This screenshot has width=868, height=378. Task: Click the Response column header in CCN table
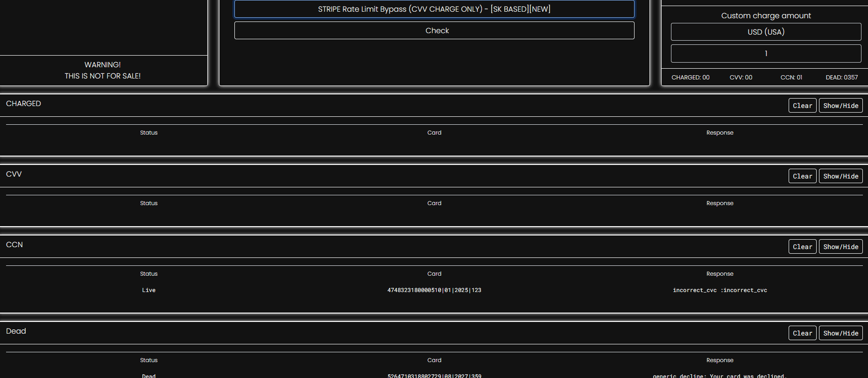pos(720,274)
